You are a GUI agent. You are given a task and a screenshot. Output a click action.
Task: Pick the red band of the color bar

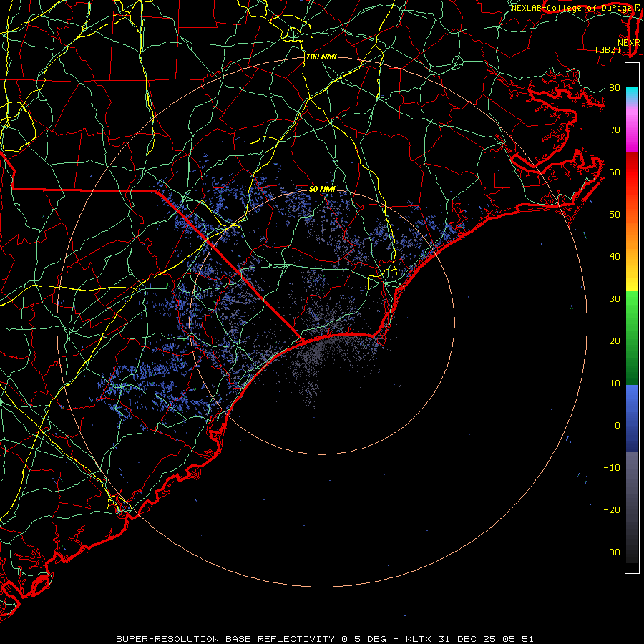pyautogui.click(x=632, y=167)
